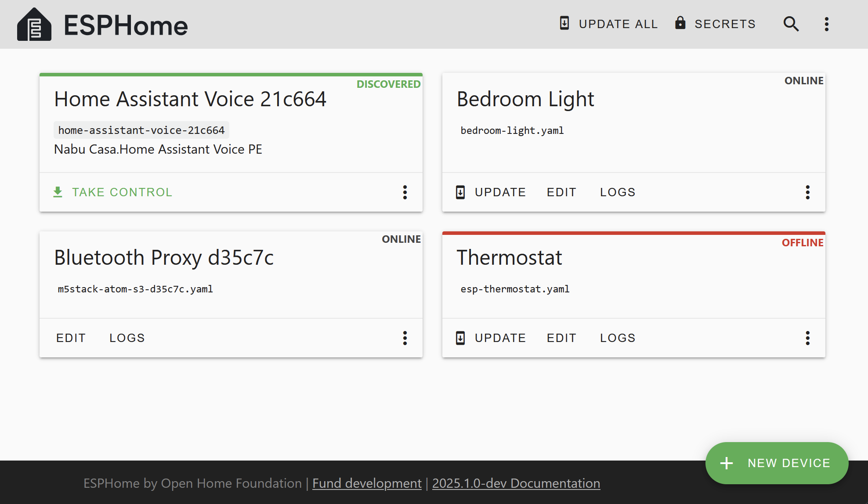The width and height of the screenshot is (868, 504).
Task: Click LOGS on Bedroom Light card
Action: click(618, 192)
